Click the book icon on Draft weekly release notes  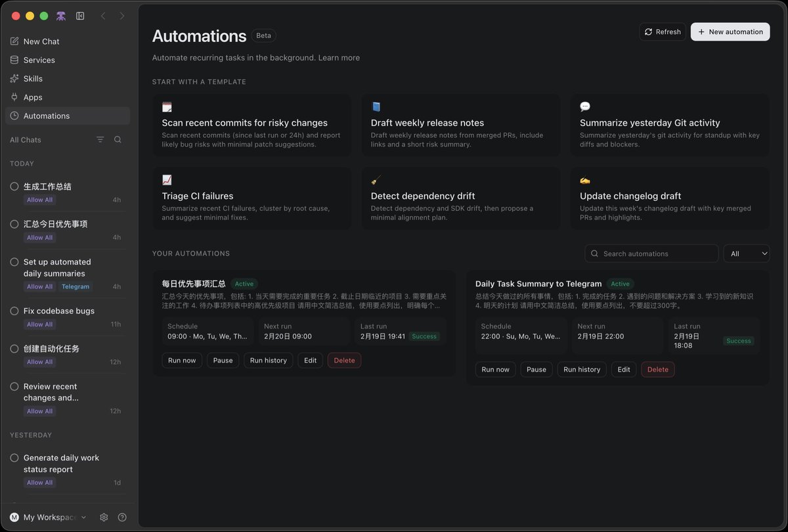(376, 106)
